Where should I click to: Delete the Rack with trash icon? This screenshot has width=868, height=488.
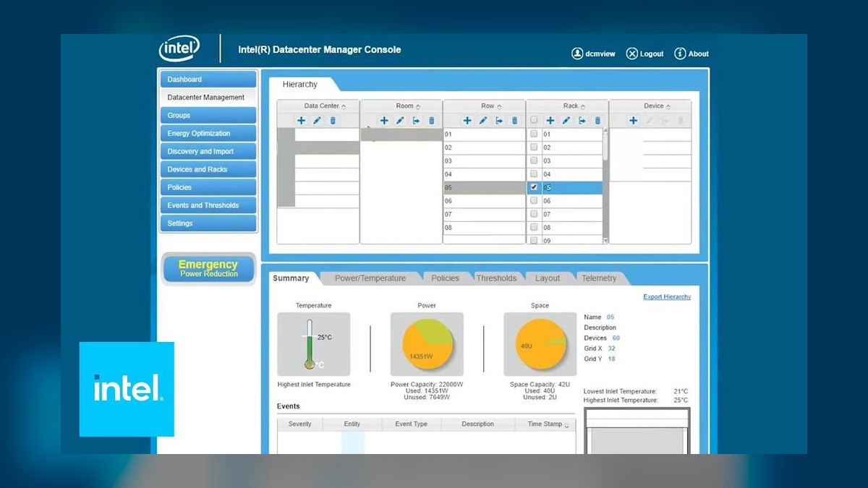598,121
